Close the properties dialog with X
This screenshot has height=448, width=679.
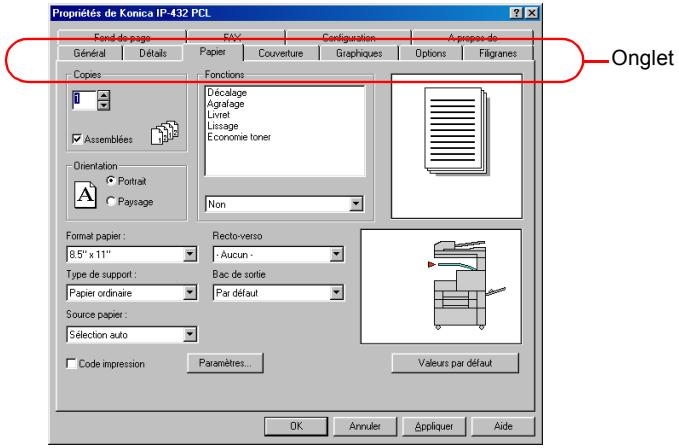click(531, 13)
